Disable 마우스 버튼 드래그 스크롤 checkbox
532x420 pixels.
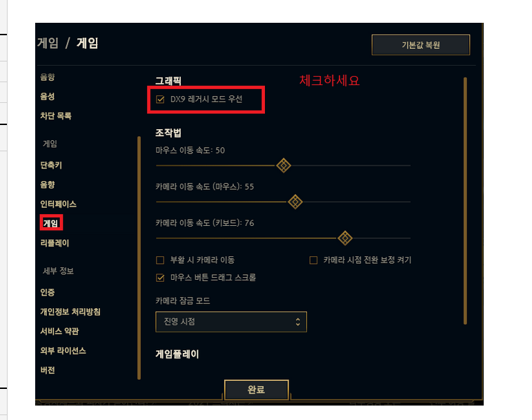click(160, 278)
